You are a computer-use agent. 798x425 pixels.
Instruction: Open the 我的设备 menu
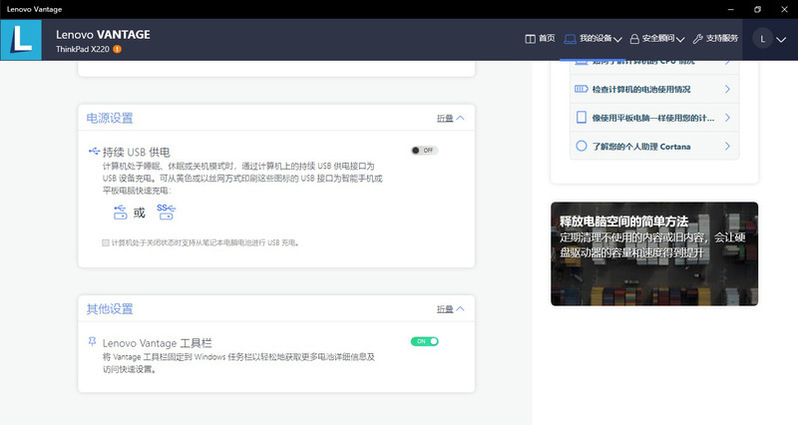pos(593,39)
